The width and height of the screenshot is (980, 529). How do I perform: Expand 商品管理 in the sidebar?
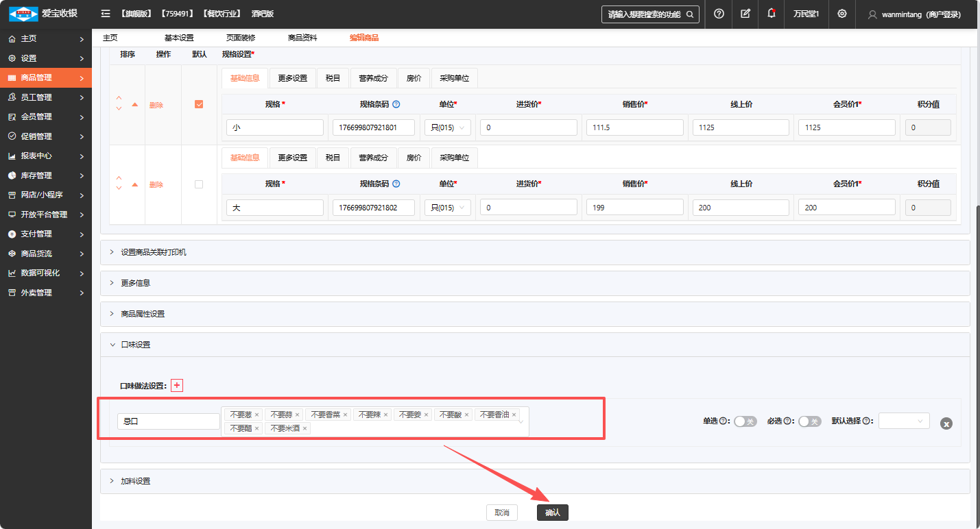(x=46, y=77)
